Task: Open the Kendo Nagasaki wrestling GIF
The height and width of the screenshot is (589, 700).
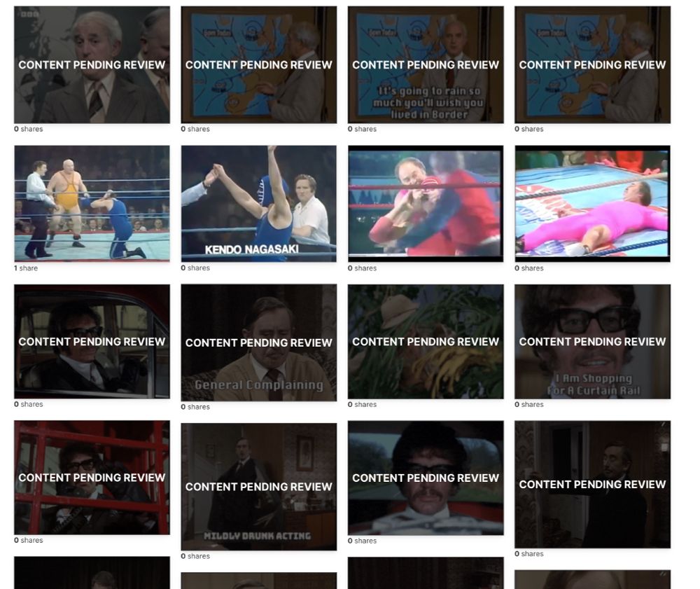Action: tap(259, 203)
